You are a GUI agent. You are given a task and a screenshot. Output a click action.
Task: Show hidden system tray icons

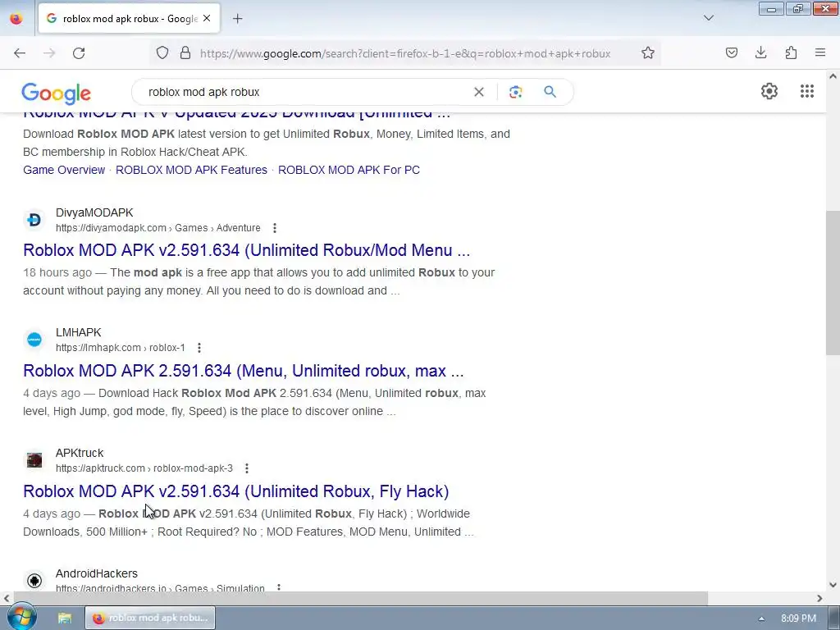tap(761, 619)
